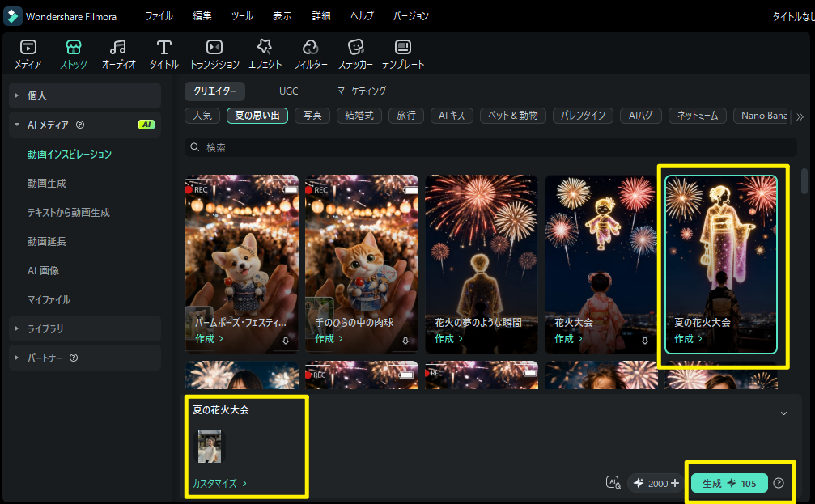Download the 花火大会 template via its download icon

click(x=644, y=341)
